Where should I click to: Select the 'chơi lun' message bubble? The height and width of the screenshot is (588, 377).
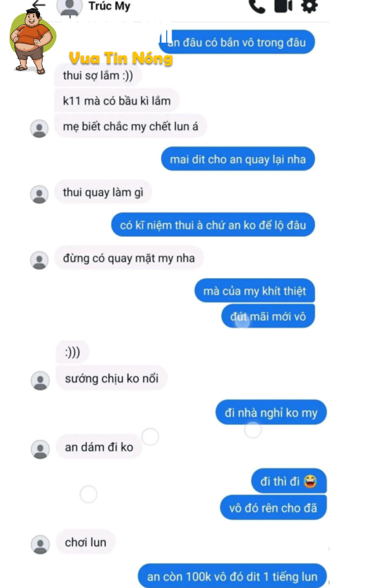click(85, 543)
